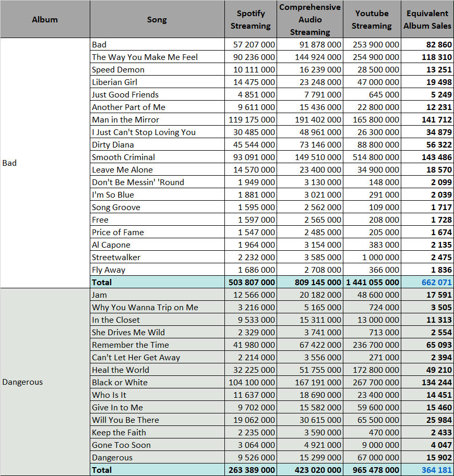
Task: Select the 'Heal the World' cell
Action: [x=157, y=370]
